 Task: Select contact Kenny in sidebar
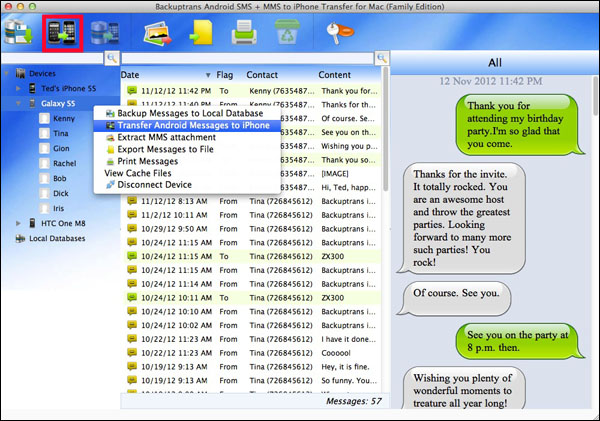point(64,118)
